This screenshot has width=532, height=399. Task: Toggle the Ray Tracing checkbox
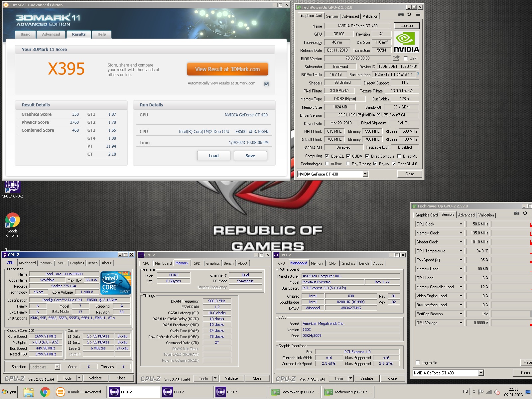[x=348, y=164]
